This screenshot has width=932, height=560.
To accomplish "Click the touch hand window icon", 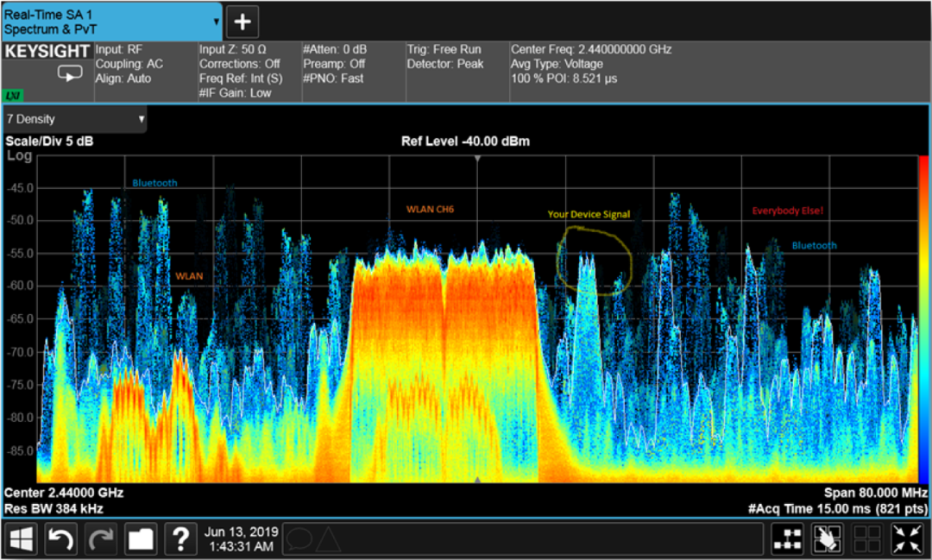I will 827,539.
